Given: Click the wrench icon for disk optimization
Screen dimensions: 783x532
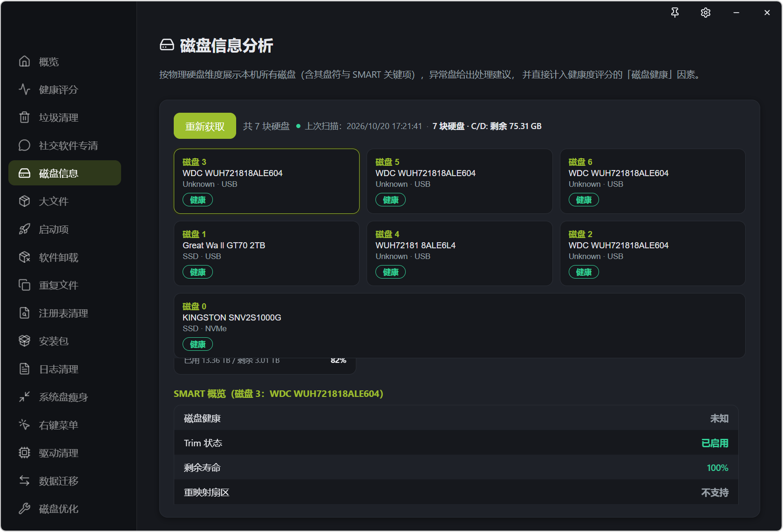Looking at the screenshot, I should point(24,508).
